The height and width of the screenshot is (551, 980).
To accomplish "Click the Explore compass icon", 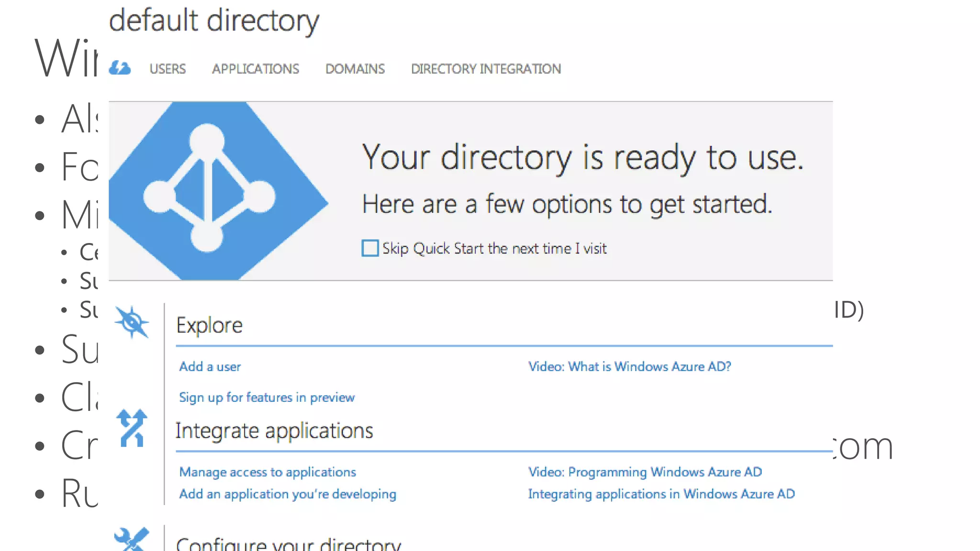I will click(x=132, y=322).
